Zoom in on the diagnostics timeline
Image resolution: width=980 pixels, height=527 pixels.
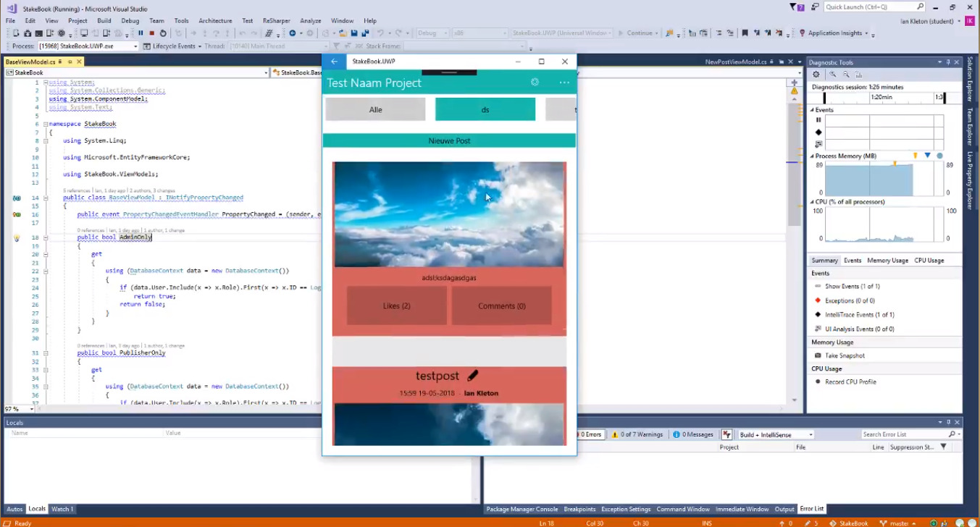pos(833,75)
